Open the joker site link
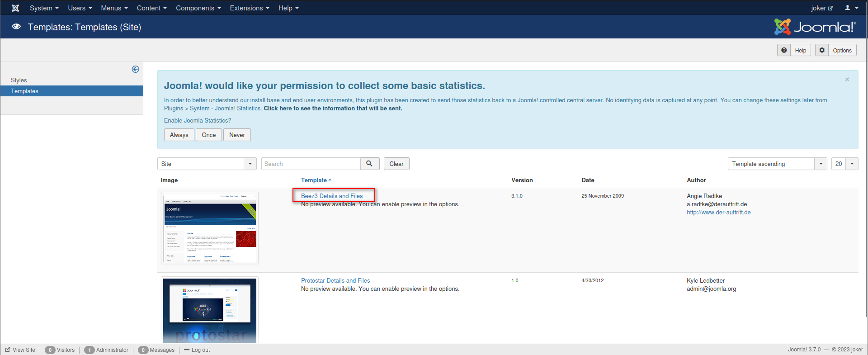 click(x=822, y=8)
